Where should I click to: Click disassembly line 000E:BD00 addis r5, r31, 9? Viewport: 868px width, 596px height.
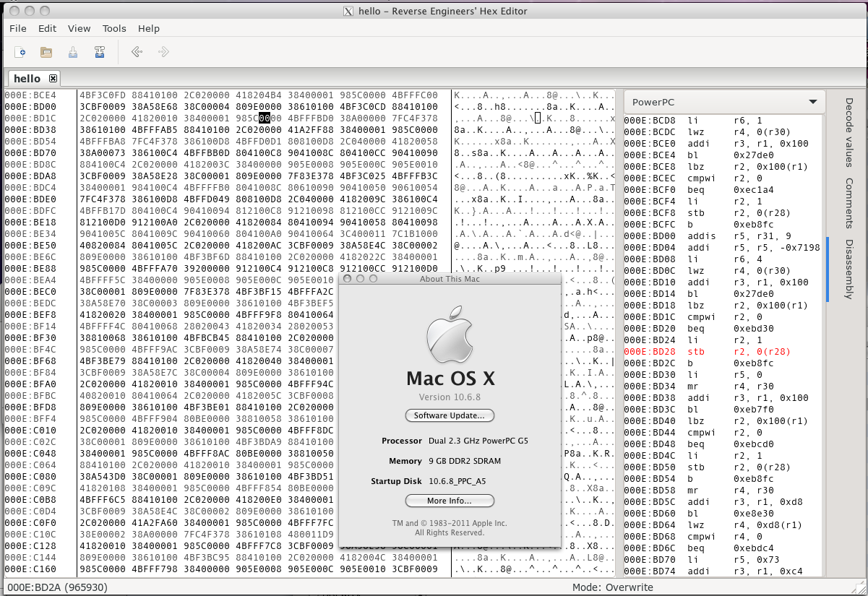click(723, 236)
